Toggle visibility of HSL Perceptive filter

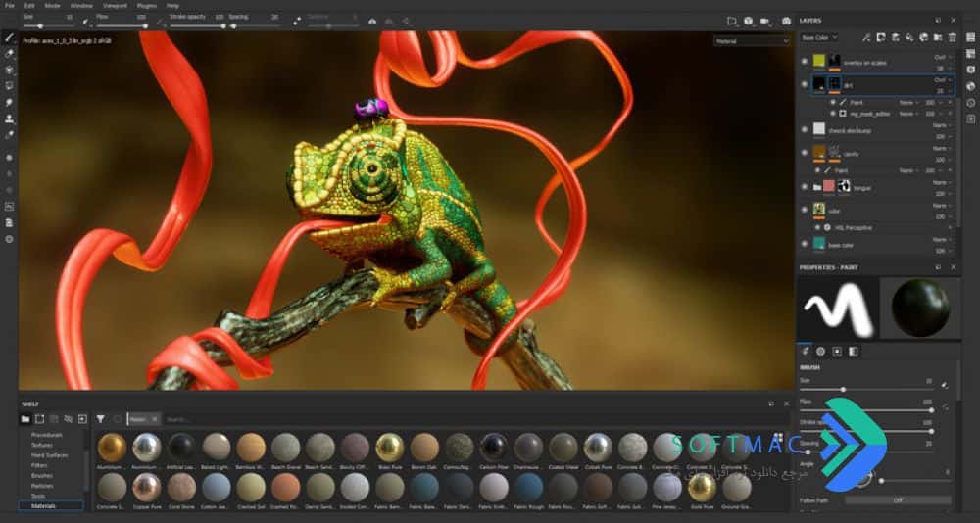point(817,227)
